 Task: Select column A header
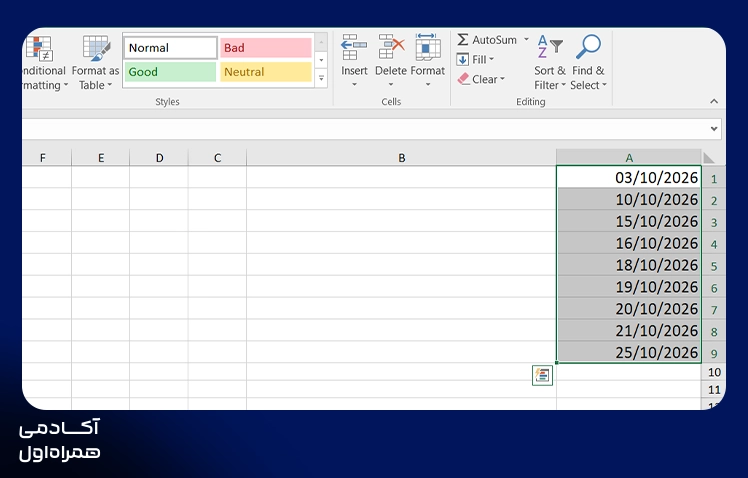[x=629, y=158]
